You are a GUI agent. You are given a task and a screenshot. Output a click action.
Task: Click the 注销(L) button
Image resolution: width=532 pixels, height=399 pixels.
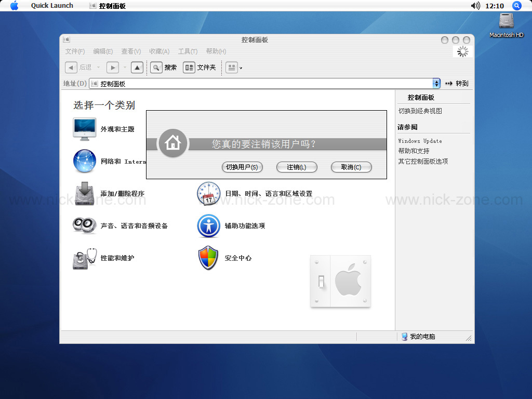[297, 167]
